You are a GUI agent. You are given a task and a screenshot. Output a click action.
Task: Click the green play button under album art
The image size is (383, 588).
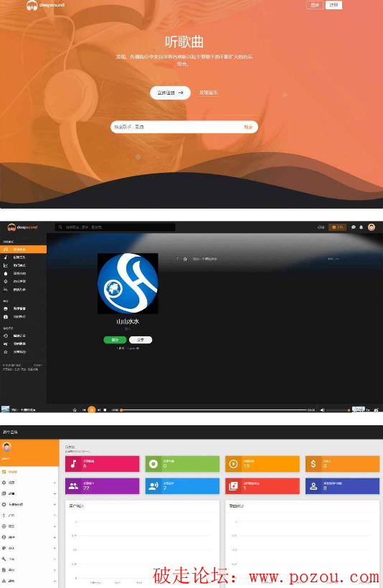point(115,340)
